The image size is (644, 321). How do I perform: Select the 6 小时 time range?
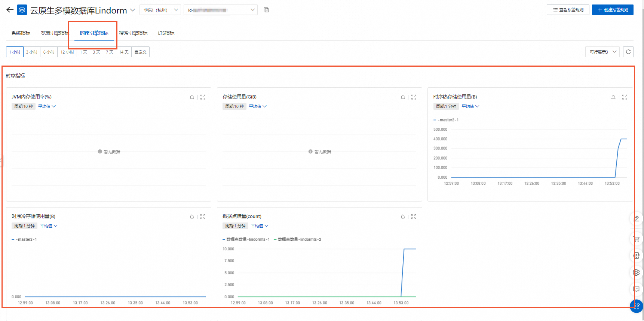click(x=49, y=52)
